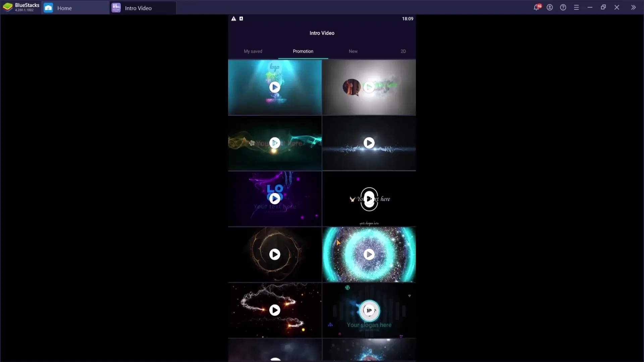Play the gray smoke portrait intro preview
Viewport: 644px width, 362px height.
[369, 87]
